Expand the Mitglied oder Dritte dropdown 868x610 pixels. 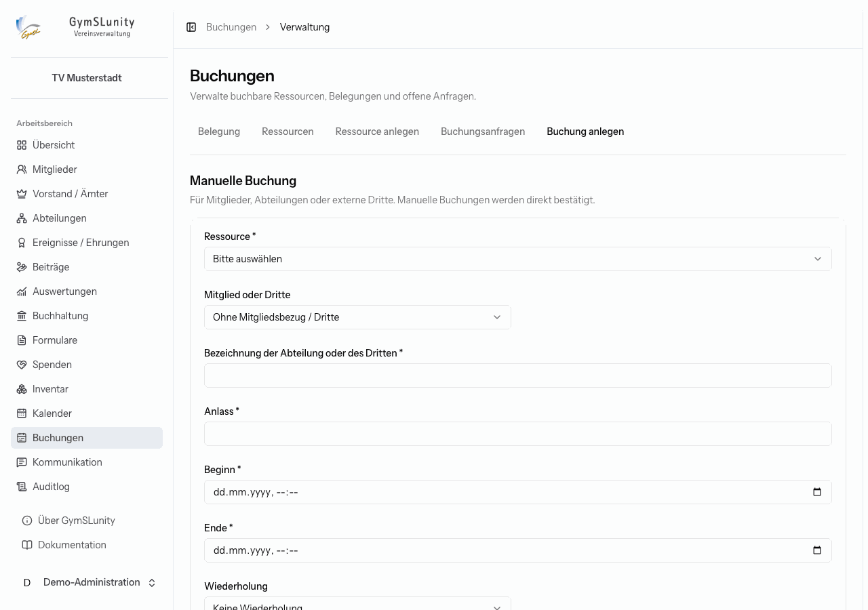(357, 317)
